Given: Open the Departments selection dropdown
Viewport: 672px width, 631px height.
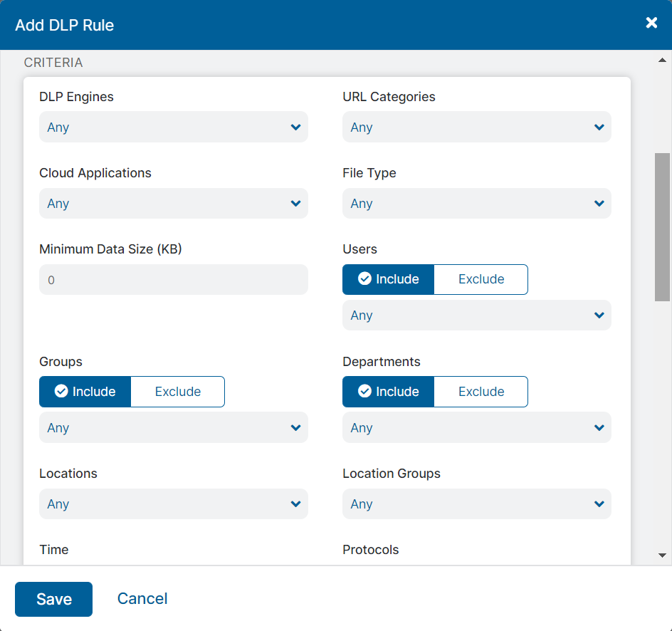Looking at the screenshot, I should (x=476, y=428).
